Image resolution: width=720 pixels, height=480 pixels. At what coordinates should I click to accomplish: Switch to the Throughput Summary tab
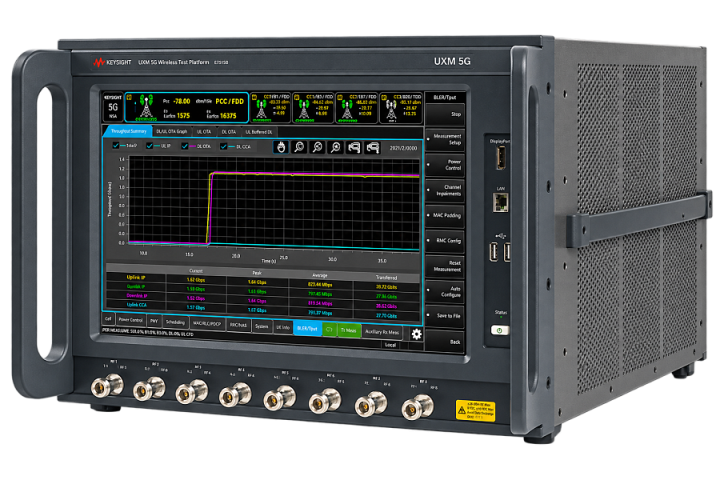click(128, 131)
